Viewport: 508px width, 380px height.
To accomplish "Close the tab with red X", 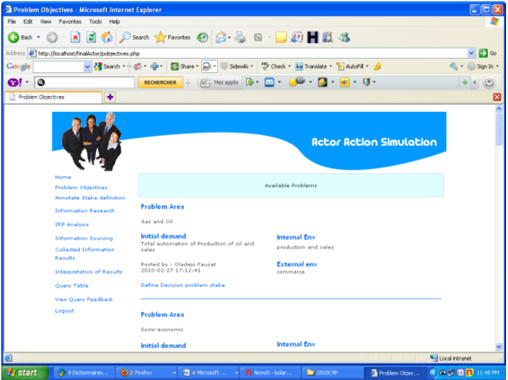I will (497, 97).
